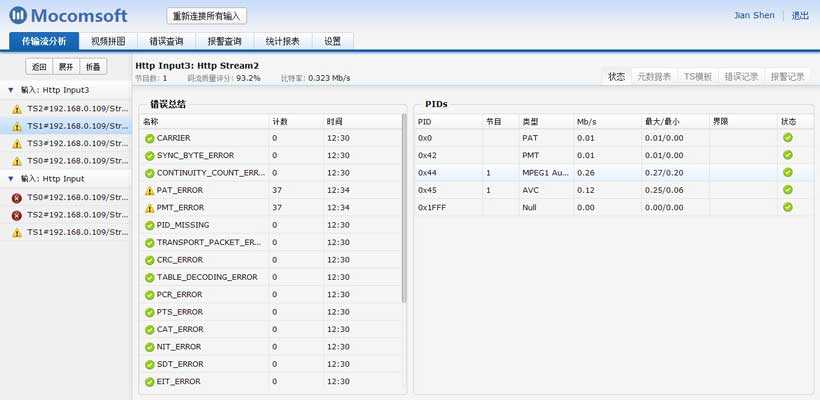
Task: Click the TRANSPORT_PACKET_ER... row name
Action: coord(209,243)
